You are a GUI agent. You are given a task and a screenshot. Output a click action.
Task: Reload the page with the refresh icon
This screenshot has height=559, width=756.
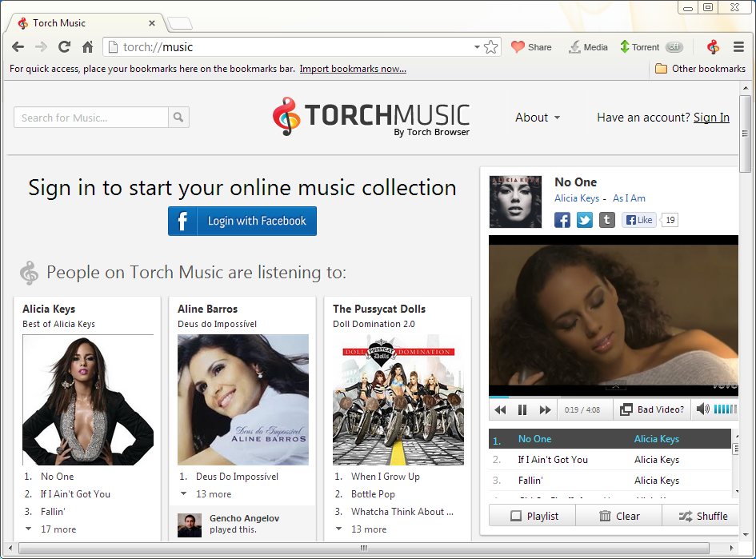pos(64,46)
